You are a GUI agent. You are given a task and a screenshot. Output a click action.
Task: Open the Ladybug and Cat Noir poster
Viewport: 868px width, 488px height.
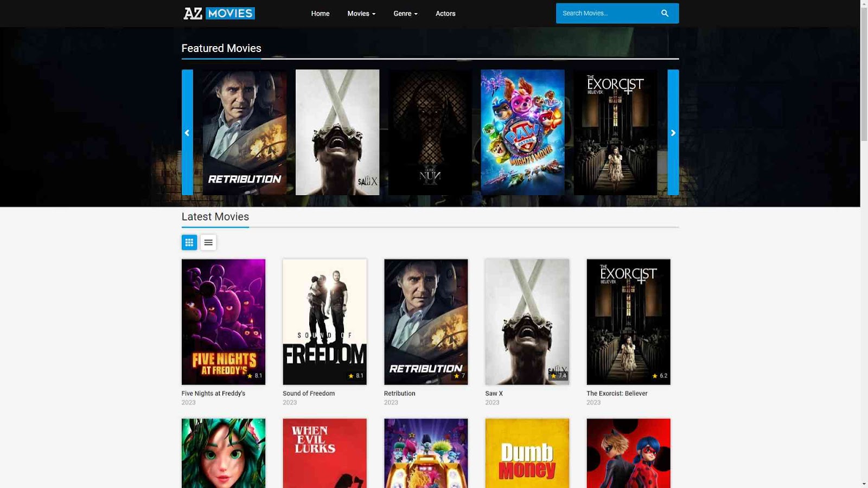click(628, 453)
